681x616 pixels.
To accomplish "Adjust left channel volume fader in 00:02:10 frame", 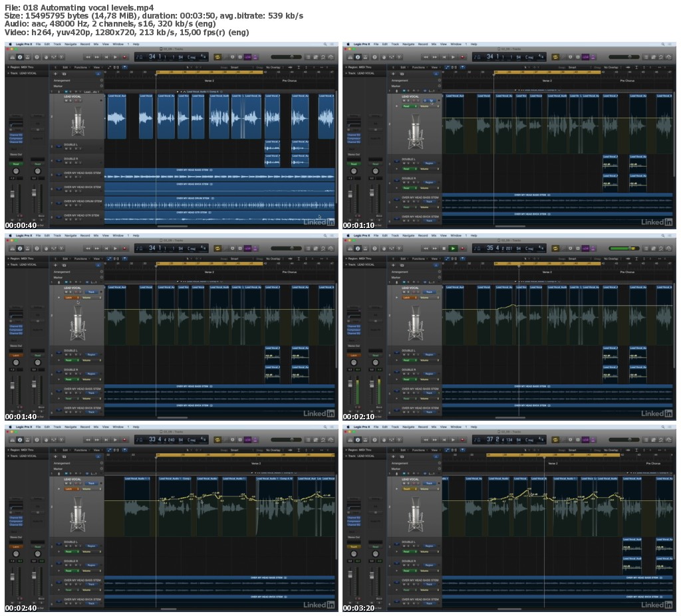I will click(x=350, y=383).
